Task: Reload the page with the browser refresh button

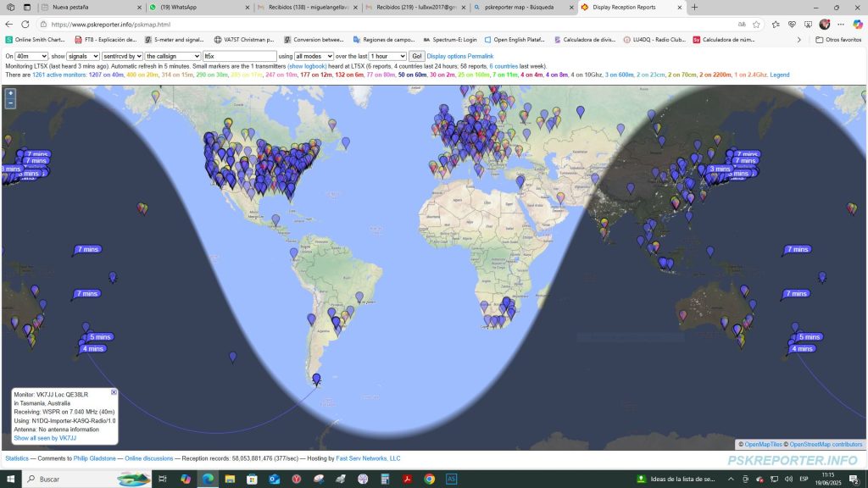Action: 25,25
